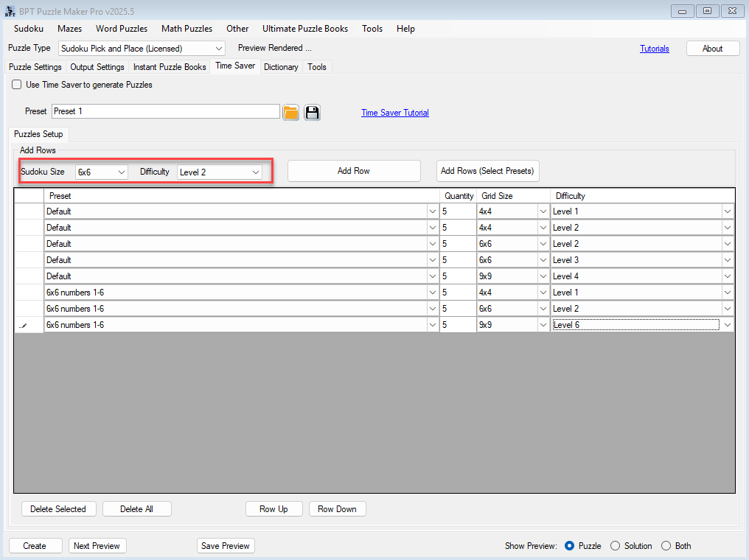Click the Create button
This screenshot has height=560, width=749.
pyautogui.click(x=35, y=546)
